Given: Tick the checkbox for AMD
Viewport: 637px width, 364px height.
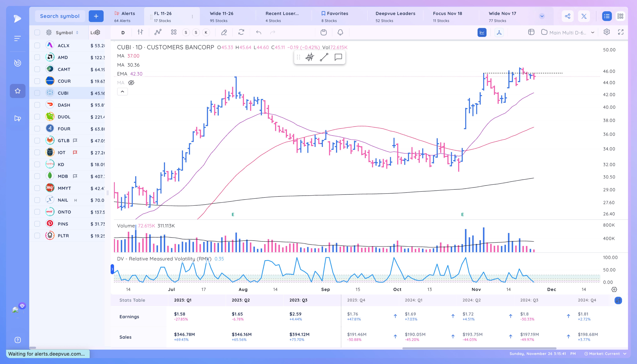Looking at the screenshot, I should click(37, 57).
